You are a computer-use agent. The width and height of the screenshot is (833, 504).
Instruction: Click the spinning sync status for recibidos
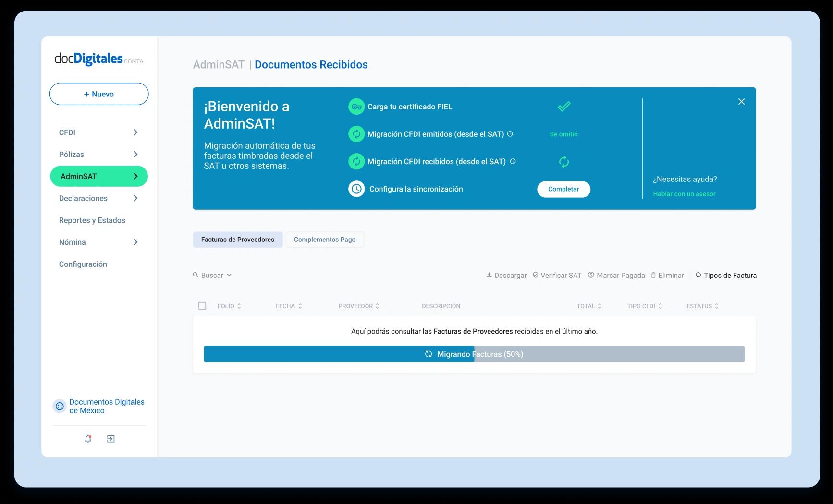pyautogui.click(x=564, y=162)
